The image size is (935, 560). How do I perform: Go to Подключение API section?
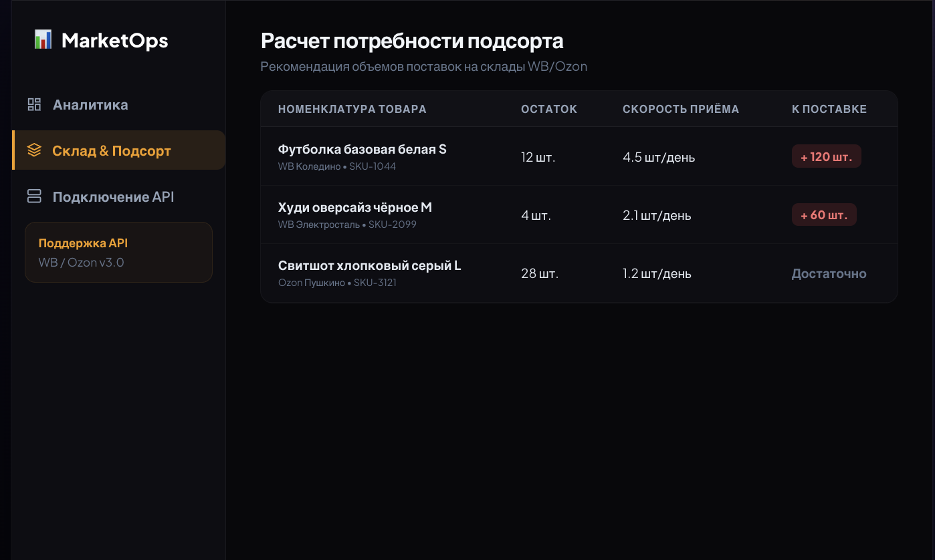click(x=118, y=196)
